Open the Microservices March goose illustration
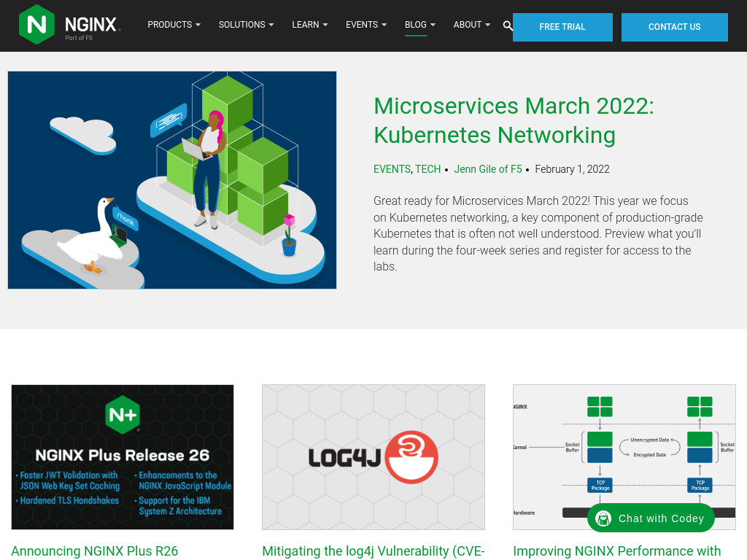 pyautogui.click(x=172, y=180)
